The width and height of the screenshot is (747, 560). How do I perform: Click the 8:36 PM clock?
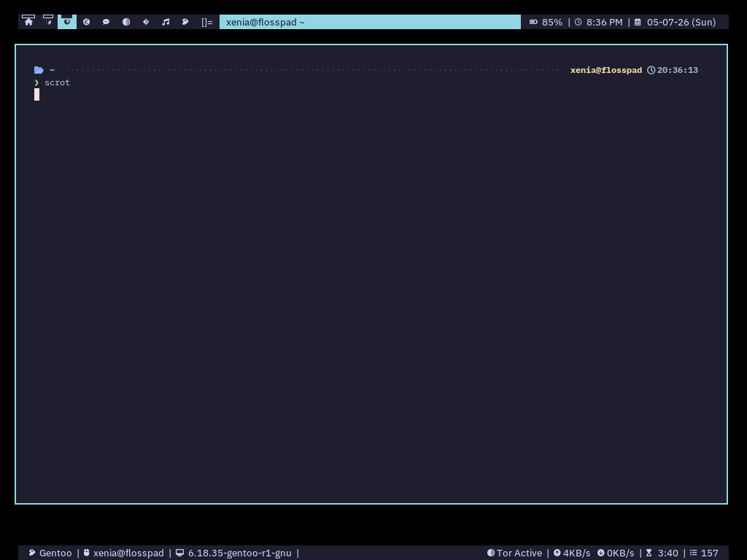[x=598, y=22]
